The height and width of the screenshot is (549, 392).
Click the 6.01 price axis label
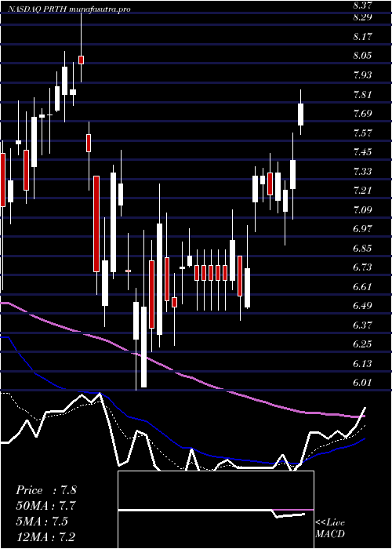364,383
